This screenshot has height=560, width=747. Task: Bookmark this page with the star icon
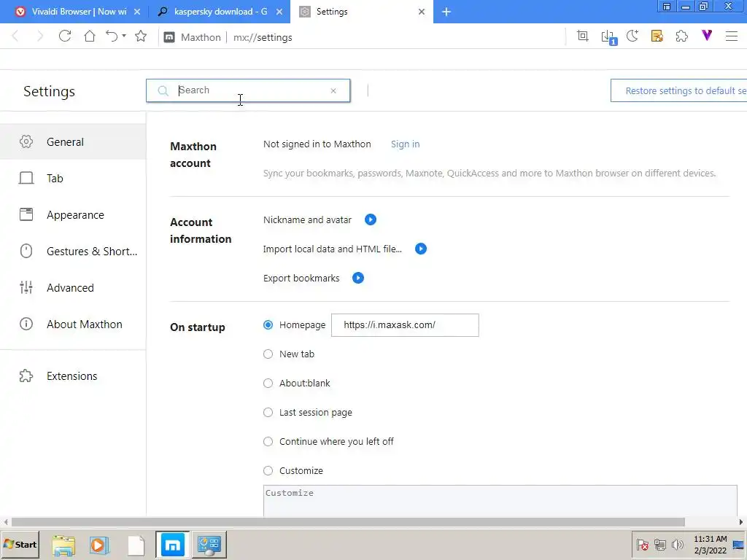[x=141, y=36]
